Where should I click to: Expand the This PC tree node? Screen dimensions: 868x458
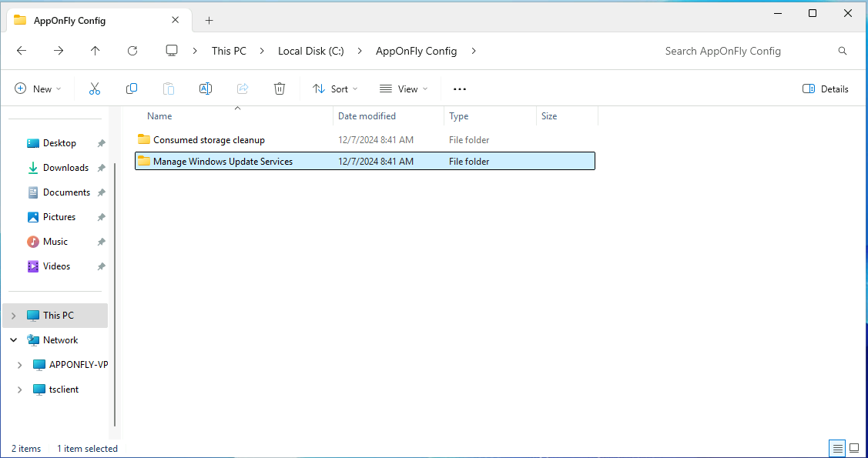(x=14, y=316)
